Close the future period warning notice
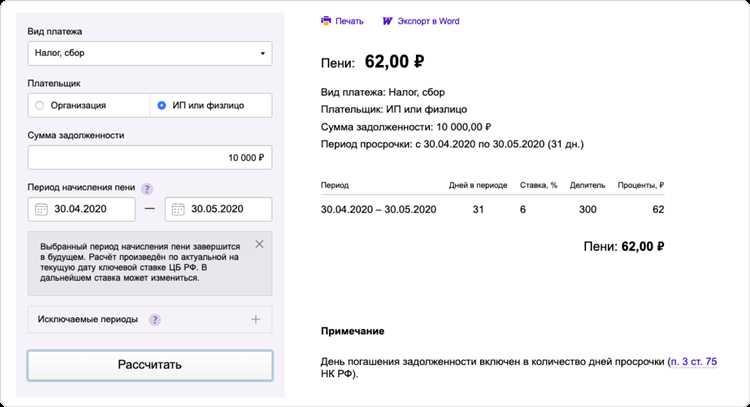The width and height of the screenshot is (750, 407). pyautogui.click(x=259, y=244)
